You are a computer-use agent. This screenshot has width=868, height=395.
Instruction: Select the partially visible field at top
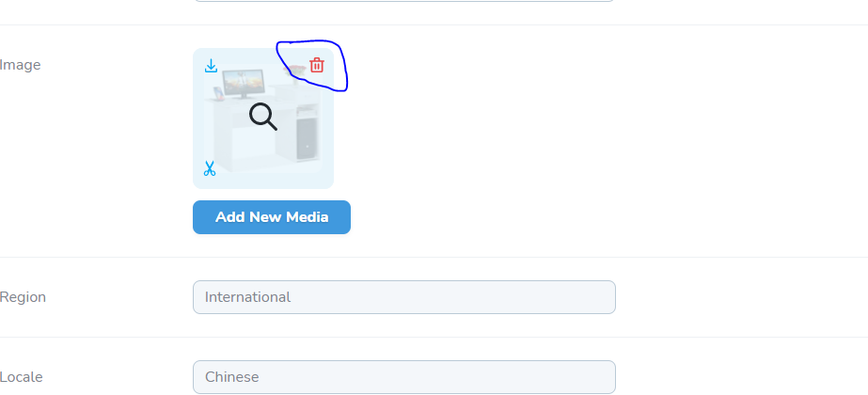(404, 1)
